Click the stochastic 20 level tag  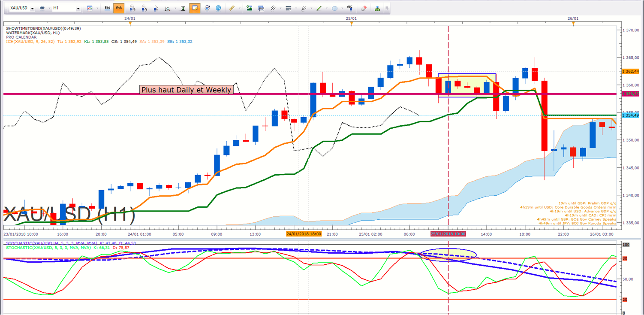[625, 300]
